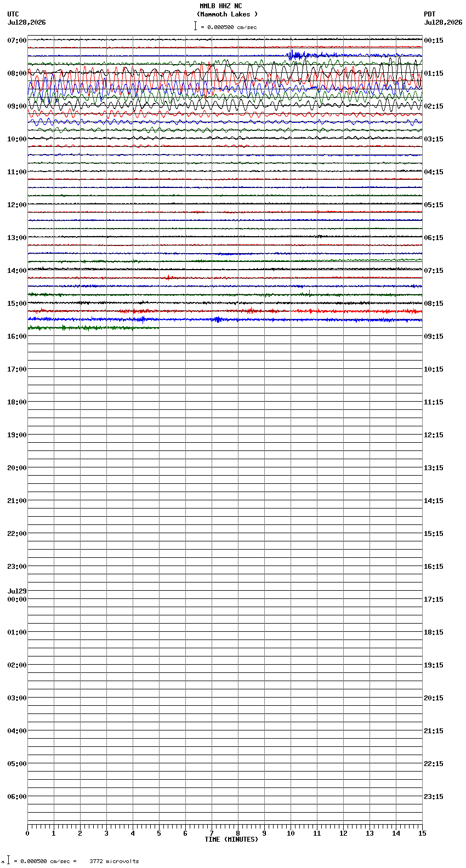Click the 14:00 UTC row label
The width and height of the screenshot is (466, 868).
click(17, 271)
